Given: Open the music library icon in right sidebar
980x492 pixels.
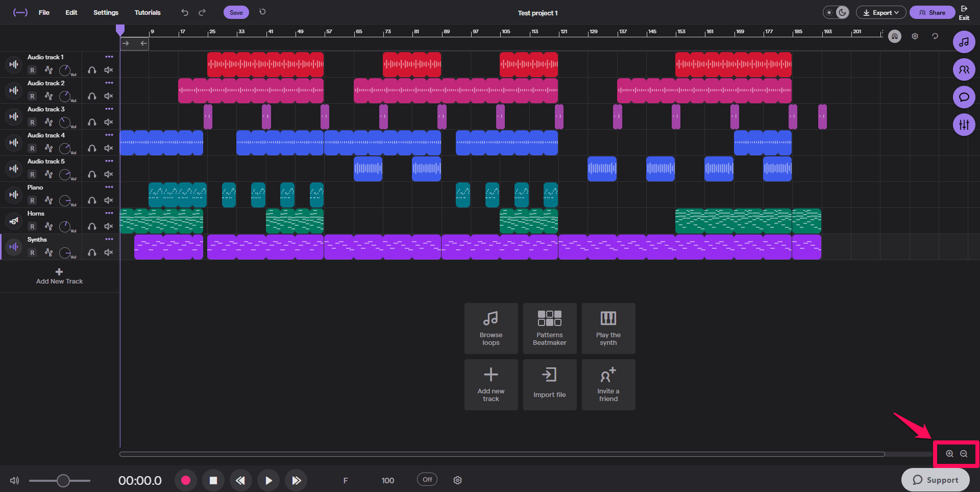Looking at the screenshot, I should tap(964, 42).
